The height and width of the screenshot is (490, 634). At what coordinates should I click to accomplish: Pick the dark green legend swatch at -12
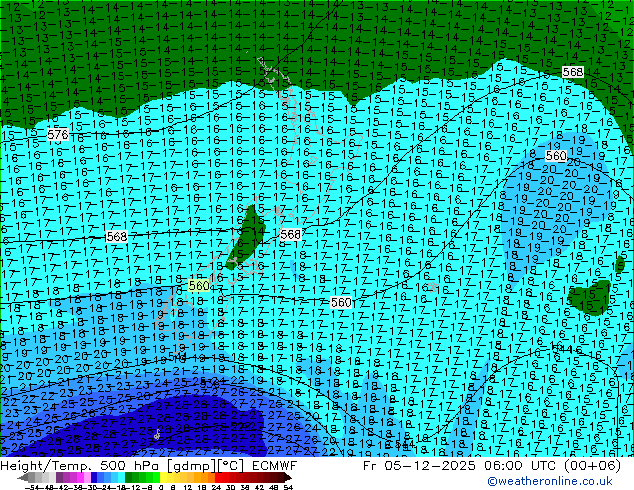click(128, 477)
